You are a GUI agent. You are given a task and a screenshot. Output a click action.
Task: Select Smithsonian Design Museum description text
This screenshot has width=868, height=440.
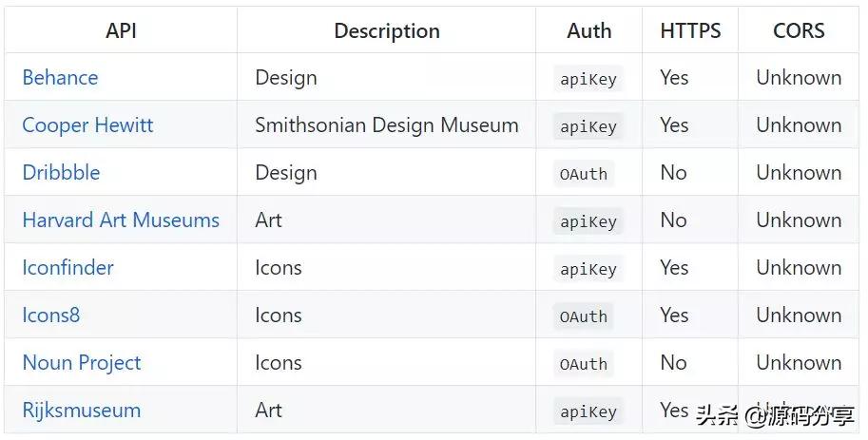coord(386,125)
